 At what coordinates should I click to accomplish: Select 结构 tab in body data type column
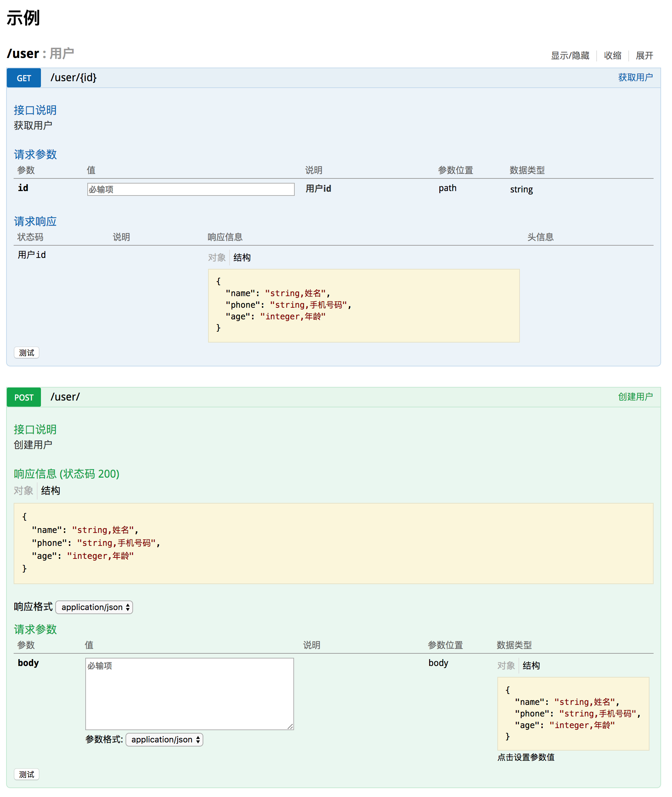[x=531, y=666]
